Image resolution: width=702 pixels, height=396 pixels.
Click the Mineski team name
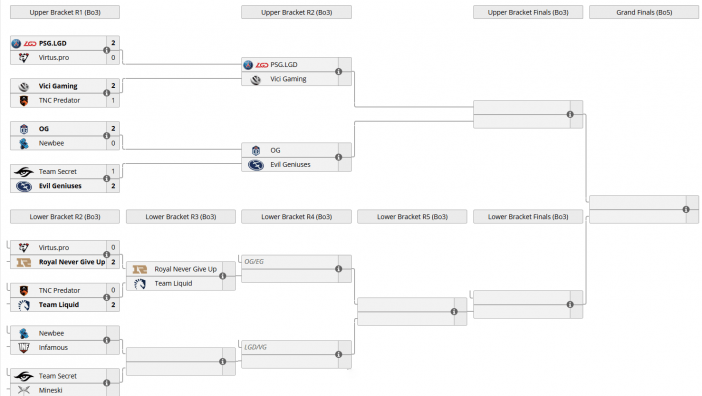(x=51, y=390)
